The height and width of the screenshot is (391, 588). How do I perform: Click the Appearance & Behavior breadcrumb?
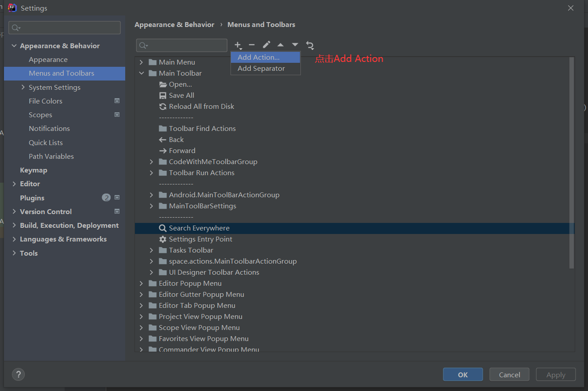tap(174, 25)
